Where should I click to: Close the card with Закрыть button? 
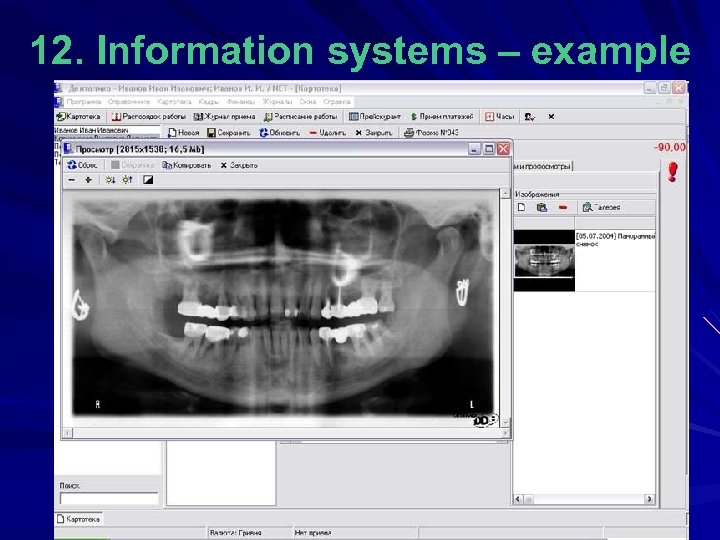374,133
